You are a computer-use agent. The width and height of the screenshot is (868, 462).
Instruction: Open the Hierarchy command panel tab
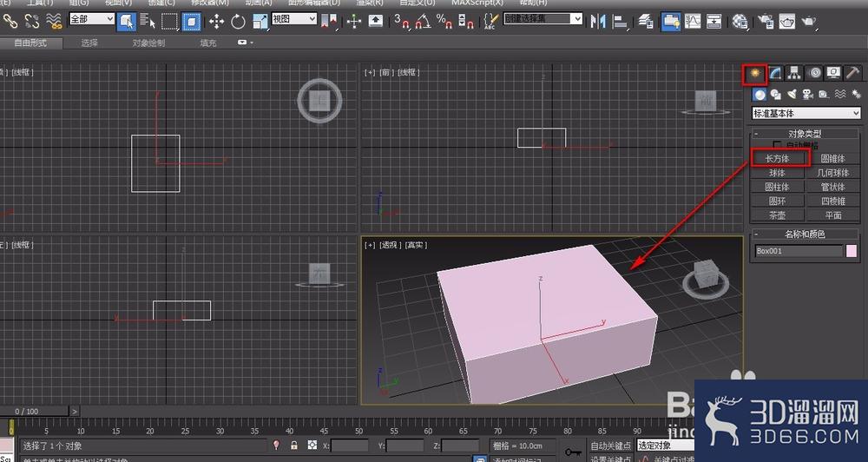794,74
